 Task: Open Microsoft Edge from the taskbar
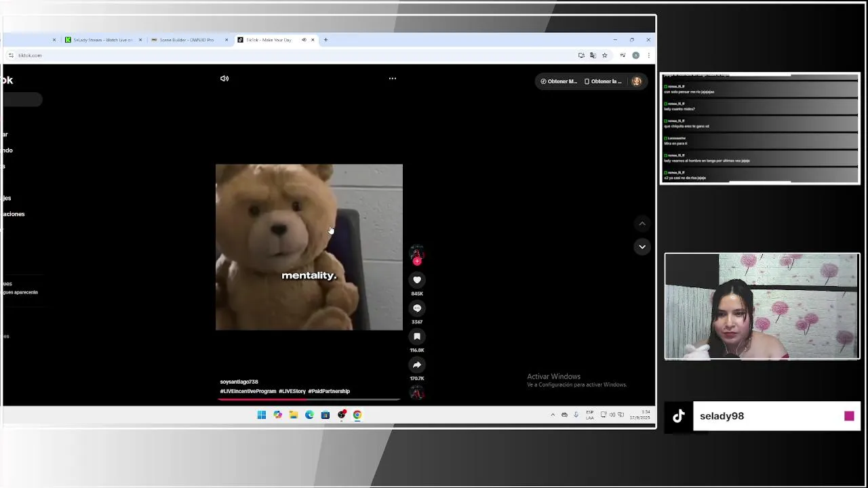[x=309, y=415]
